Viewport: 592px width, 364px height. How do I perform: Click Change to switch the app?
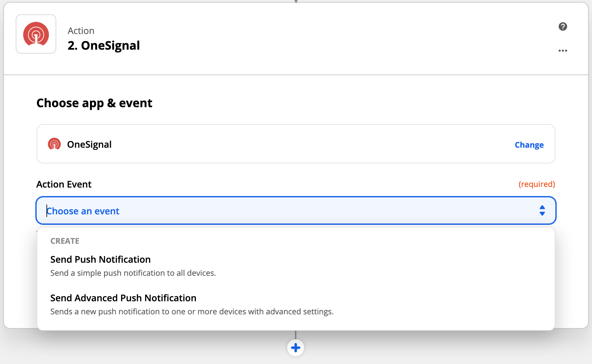point(529,145)
